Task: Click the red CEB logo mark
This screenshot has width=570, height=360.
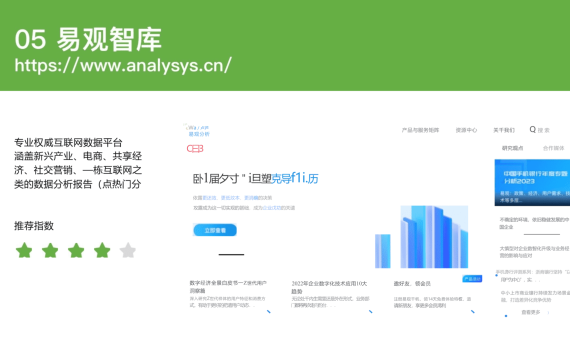Action: coord(195,148)
